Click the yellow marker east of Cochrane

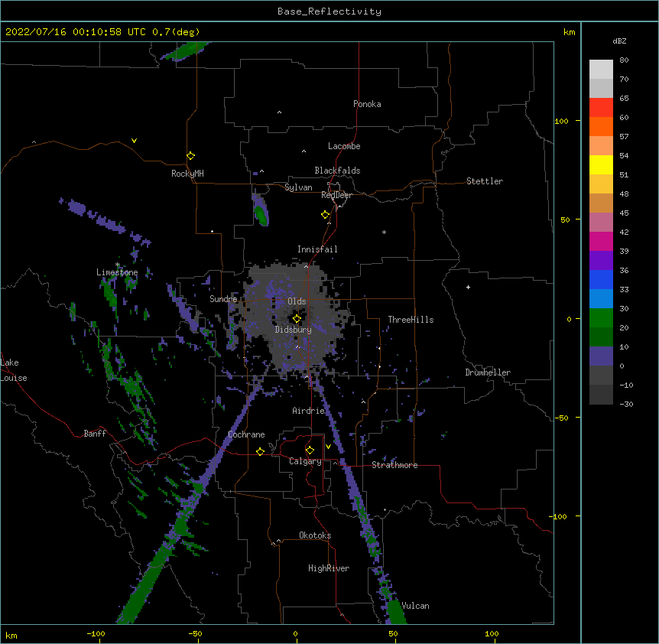point(260,451)
